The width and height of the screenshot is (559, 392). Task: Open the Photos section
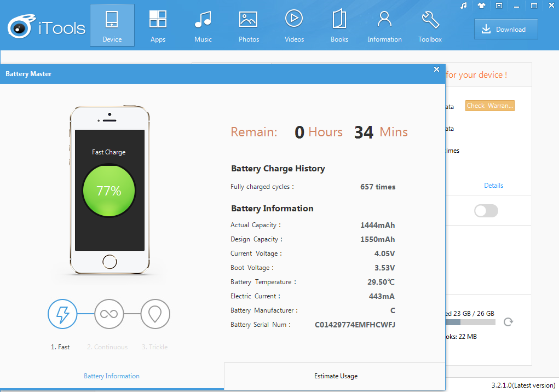point(249,25)
